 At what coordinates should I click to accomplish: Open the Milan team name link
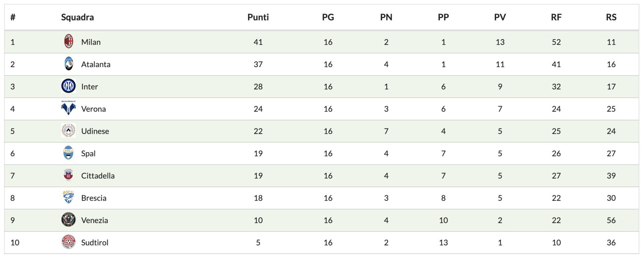[x=91, y=42]
